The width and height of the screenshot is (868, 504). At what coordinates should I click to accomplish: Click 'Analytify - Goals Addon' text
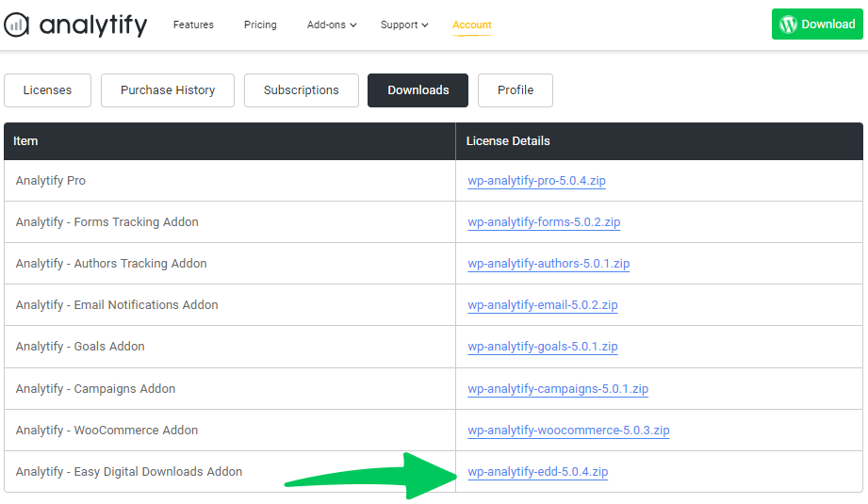[80, 347]
